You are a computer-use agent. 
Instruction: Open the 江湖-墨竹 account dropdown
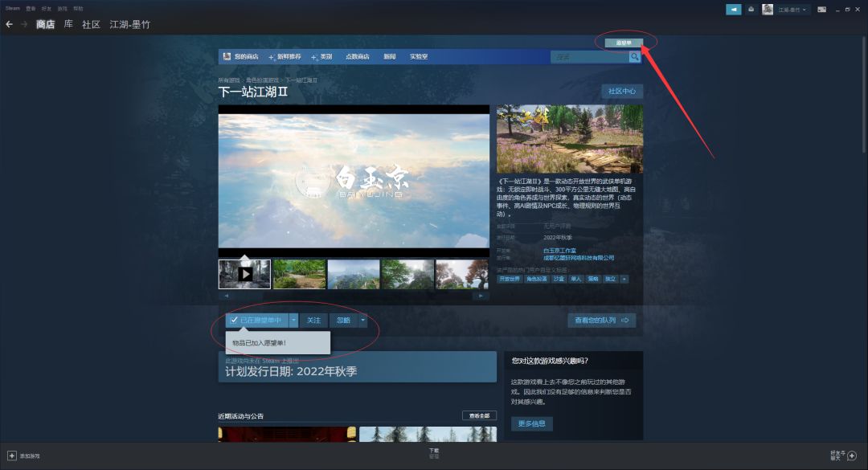(792, 10)
